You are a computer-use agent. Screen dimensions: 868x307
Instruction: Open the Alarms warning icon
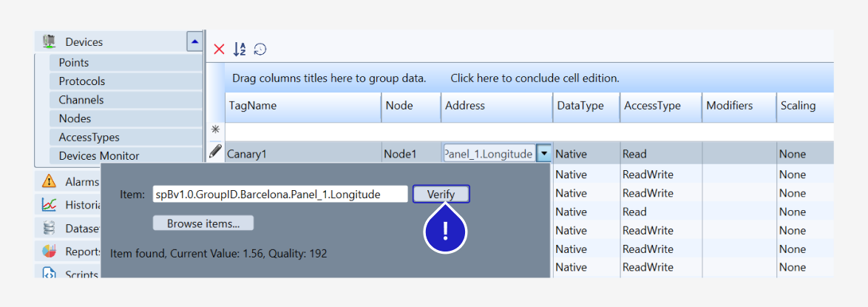[x=50, y=181]
